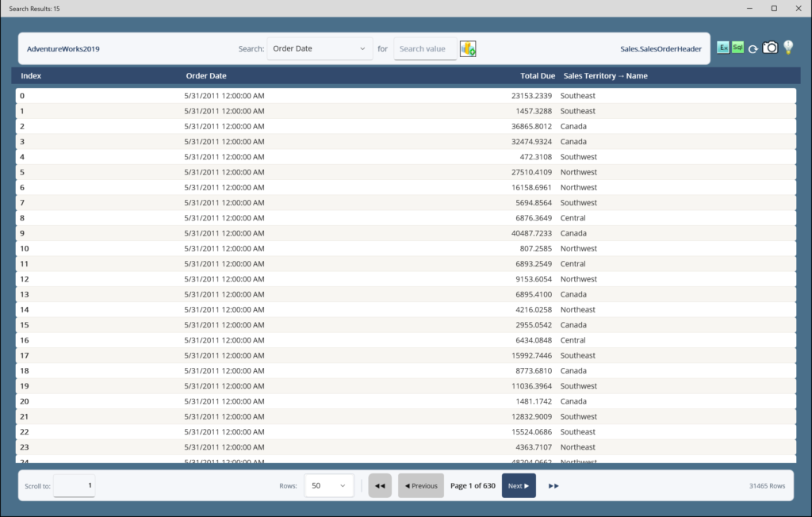Screen dimensions: 812x517
Task: Click the lightbulb hint icon
Action: point(788,48)
